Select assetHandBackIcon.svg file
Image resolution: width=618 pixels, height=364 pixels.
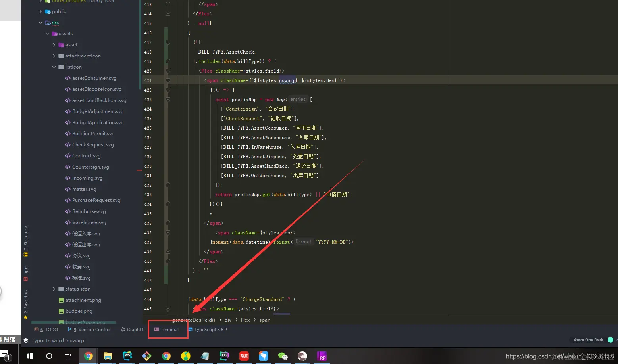coord(96,100)
